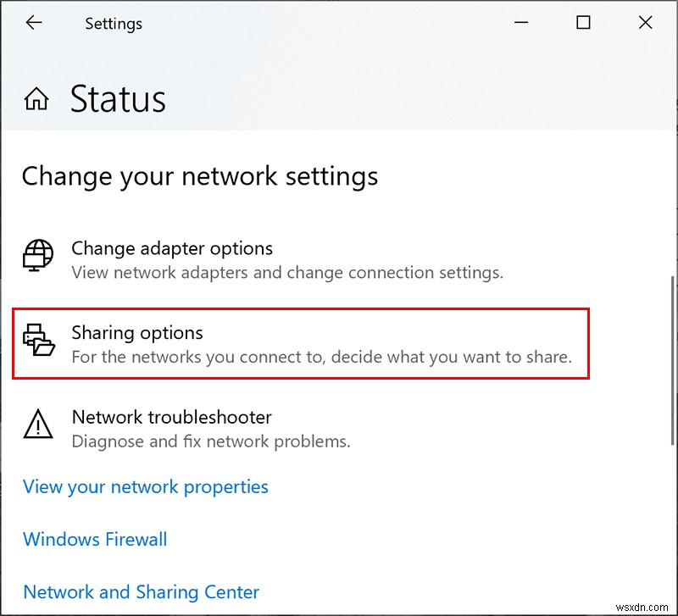The image size is (678, 616).
Task: Click the back arrow to return
Action: (34, 23)
